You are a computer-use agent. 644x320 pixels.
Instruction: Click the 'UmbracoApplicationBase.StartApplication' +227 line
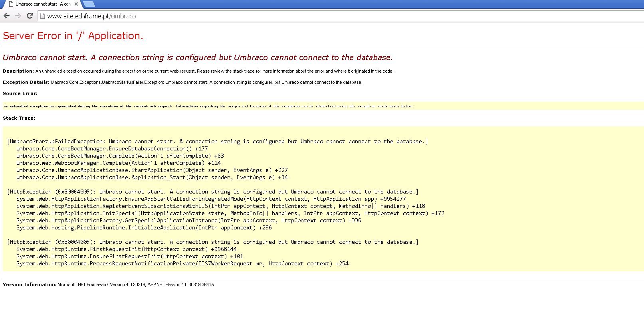pyautogui.click(x=152, y=170)
